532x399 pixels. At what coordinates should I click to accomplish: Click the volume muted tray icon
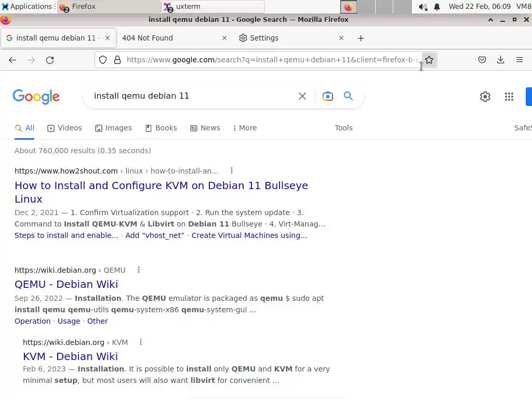coord(423,7)
